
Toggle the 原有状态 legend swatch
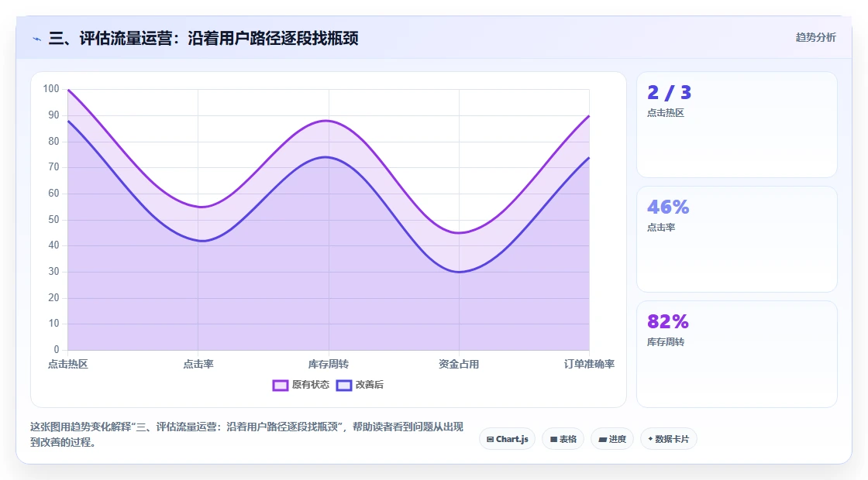[x=281, y=385]
